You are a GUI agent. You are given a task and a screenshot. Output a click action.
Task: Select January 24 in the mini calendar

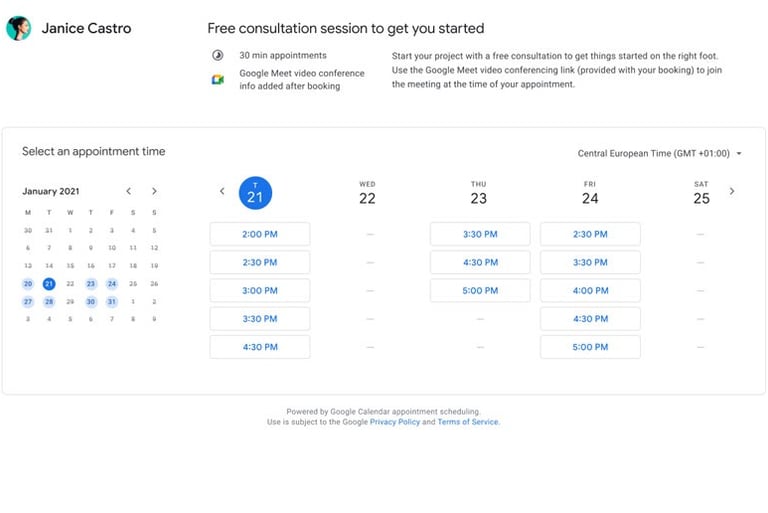[112, 284]
